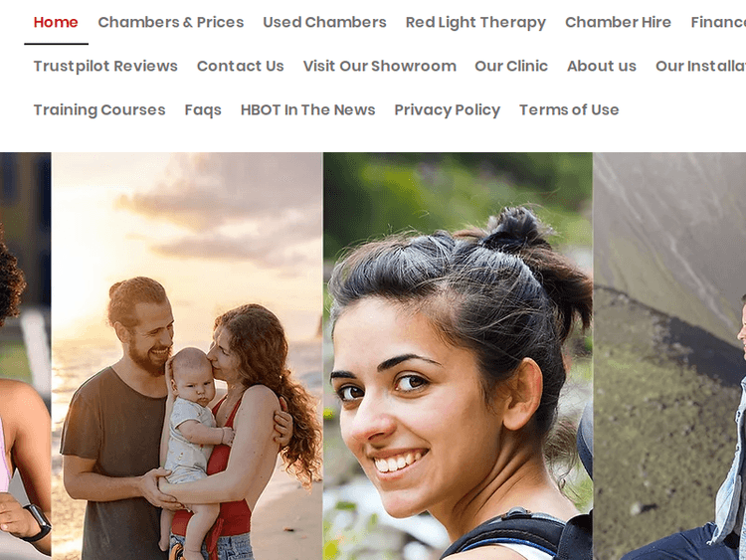Click the family with baby beach photo

pyautogui.click(x=187, y=356)
